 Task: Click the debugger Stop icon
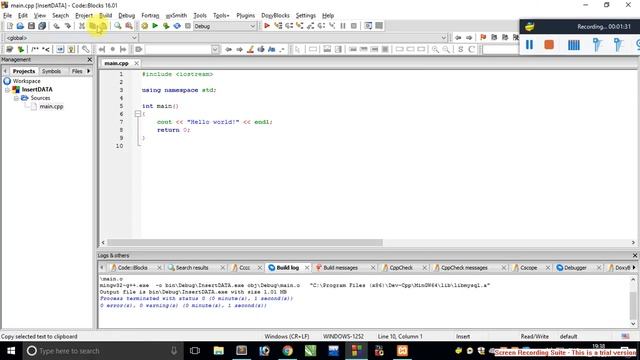point(354,26)
